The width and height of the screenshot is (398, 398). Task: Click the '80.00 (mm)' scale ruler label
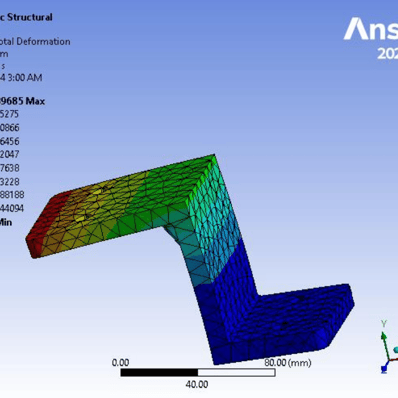pos(288,363)
